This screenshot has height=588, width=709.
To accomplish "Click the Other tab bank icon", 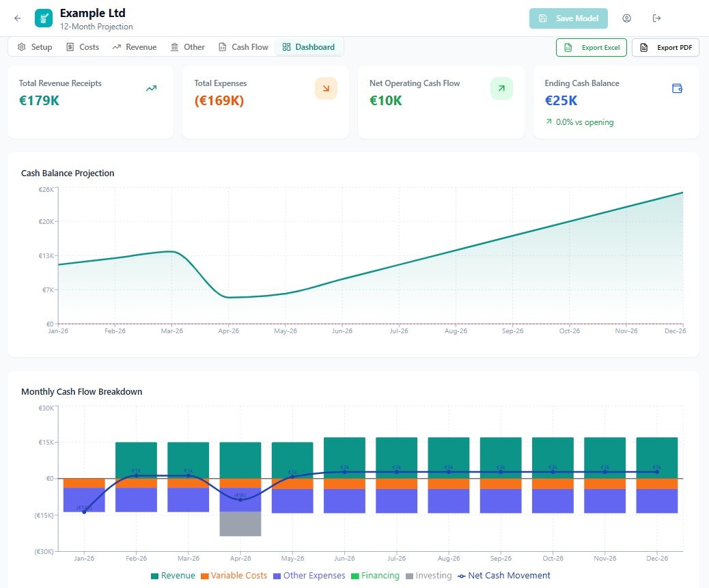I will [175, 47].
